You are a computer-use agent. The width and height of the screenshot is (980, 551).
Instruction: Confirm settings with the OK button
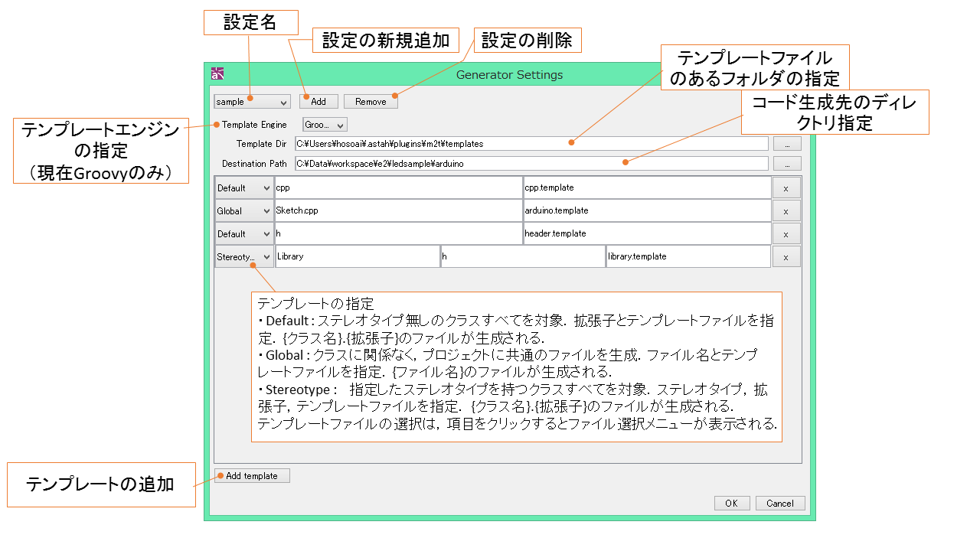coord(732,503)
